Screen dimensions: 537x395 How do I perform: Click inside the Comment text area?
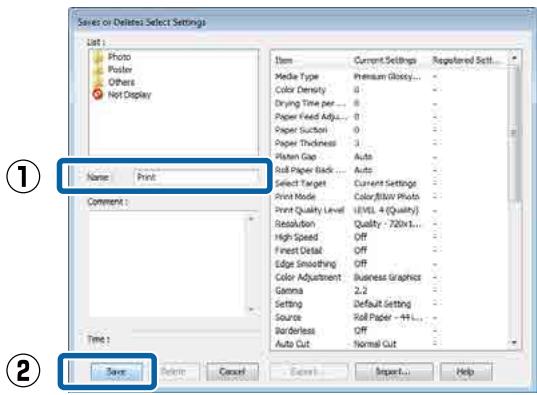[168, 264]
